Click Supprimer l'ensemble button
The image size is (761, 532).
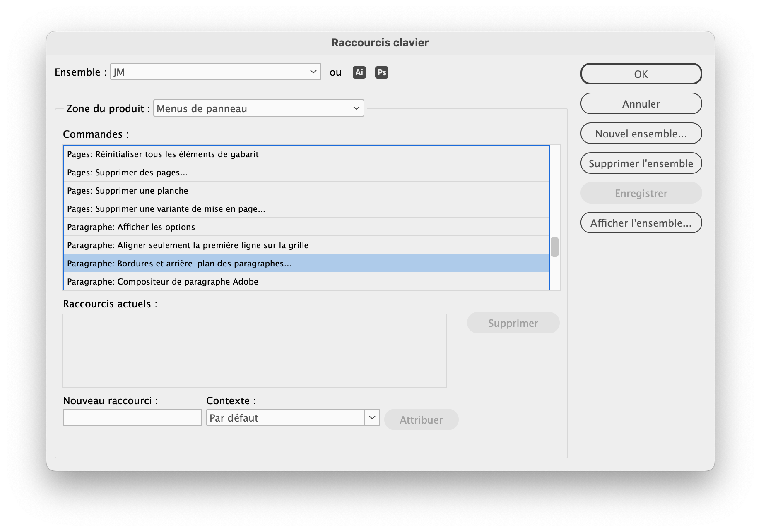[x=641, y=163]
